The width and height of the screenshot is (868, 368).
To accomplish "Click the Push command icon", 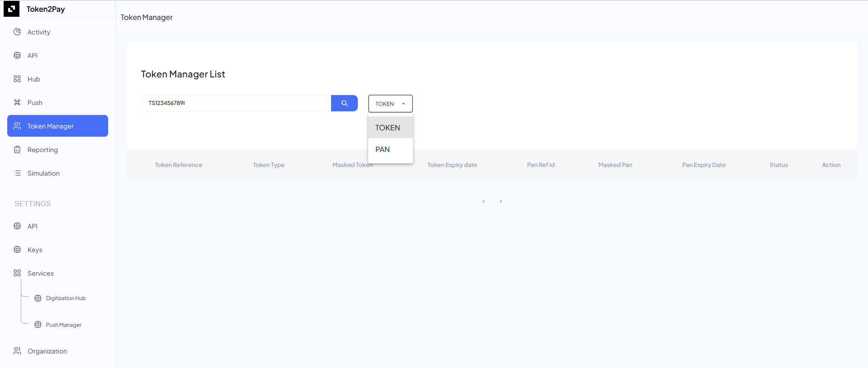I will 17,102.
